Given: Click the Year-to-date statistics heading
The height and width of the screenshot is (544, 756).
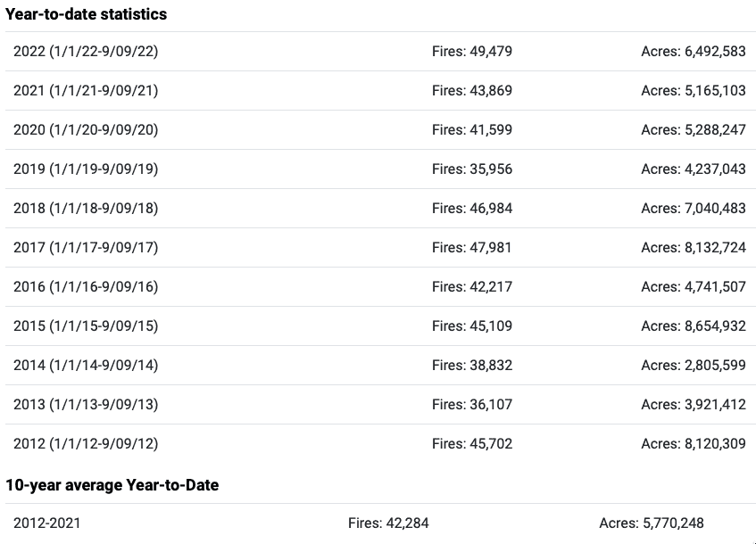Looking at the screenshot, I should pos(87,14).
